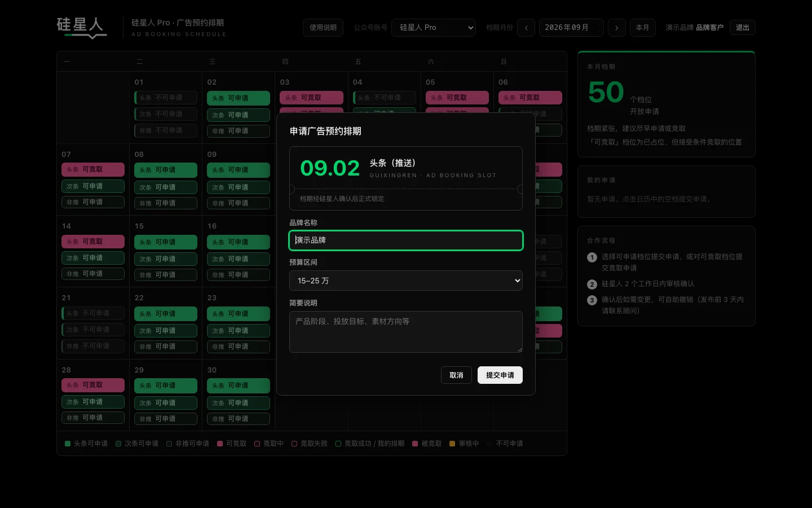Viewport: 812px width, 508px height.
Task: Select the 头条 可申请 slot on day 22
Action: coord(166,314)
